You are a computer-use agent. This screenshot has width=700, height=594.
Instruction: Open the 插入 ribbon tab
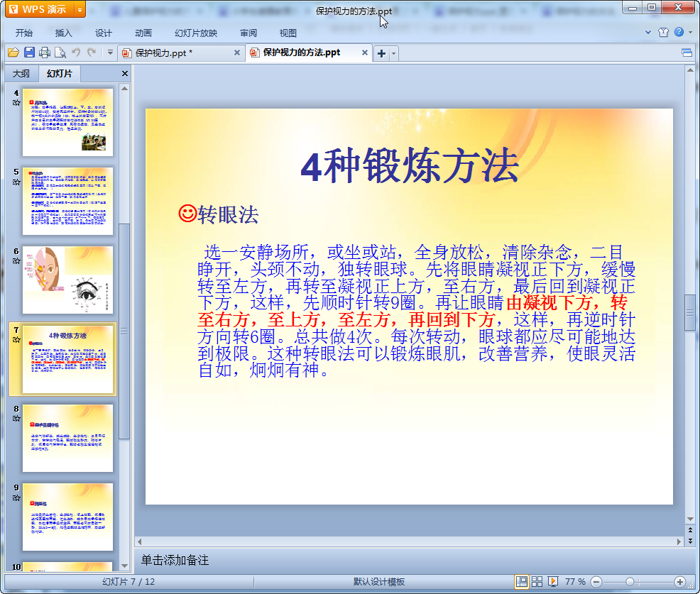click(x=63, y=33)
